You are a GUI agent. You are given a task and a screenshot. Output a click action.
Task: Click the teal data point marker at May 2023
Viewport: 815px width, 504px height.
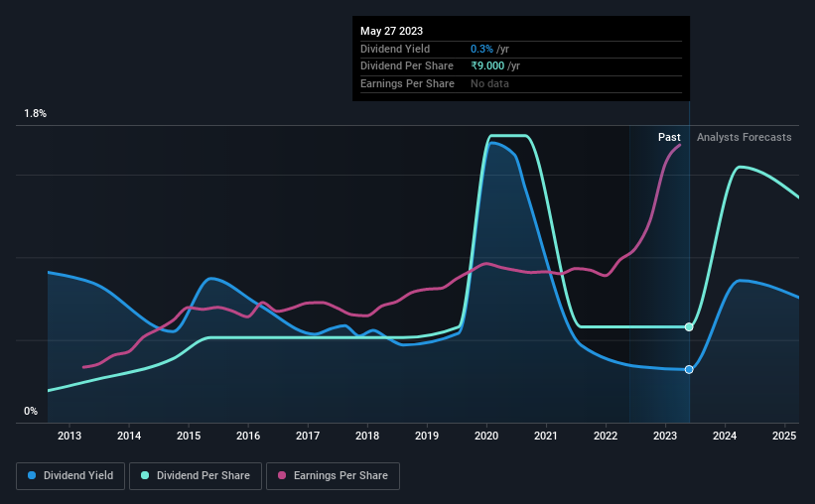pos(689,326)
